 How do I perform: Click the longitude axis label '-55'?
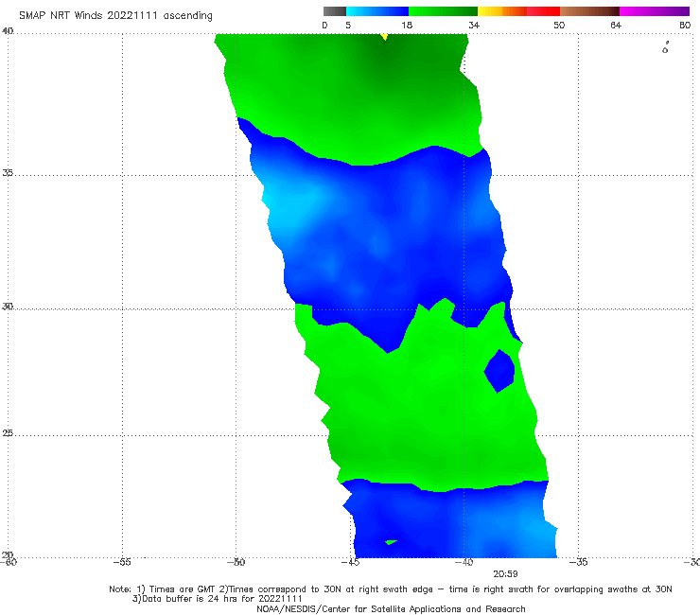pyautogui.click(x=122, y=562)
